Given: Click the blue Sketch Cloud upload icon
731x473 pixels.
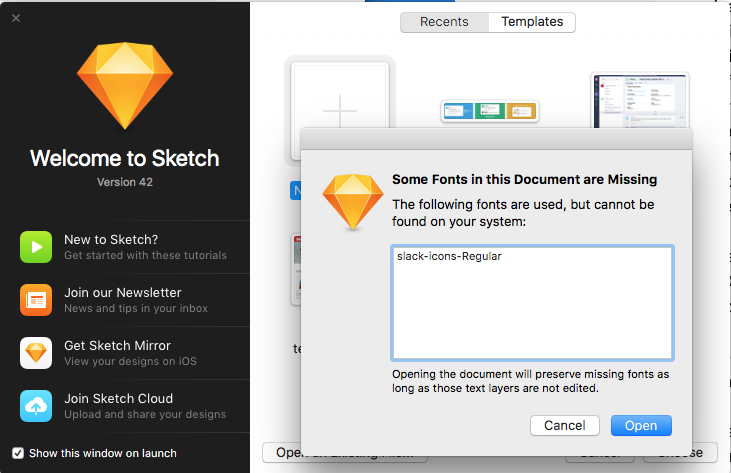Looking at the screenshot, I should (x=36, y=405).
